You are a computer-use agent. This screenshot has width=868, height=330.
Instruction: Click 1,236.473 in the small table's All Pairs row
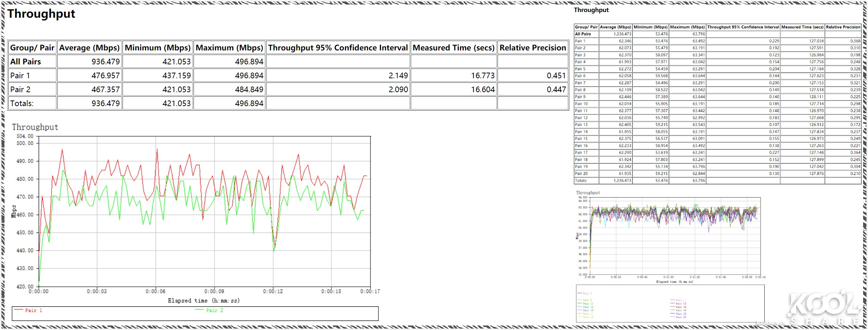pos(622,34)
